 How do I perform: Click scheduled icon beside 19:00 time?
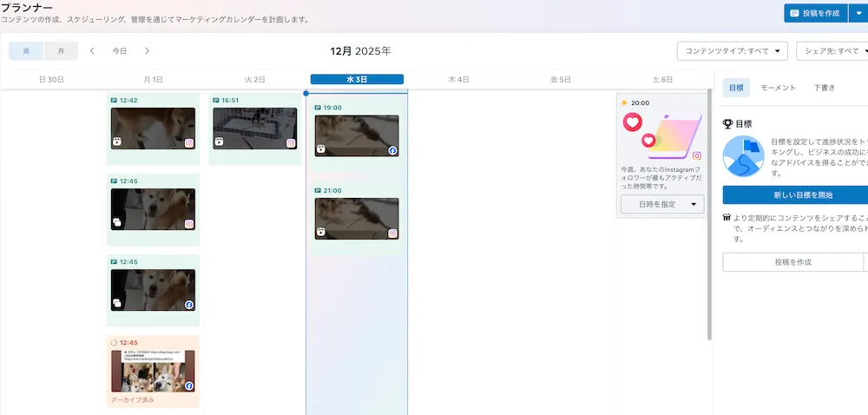[318, 108]
